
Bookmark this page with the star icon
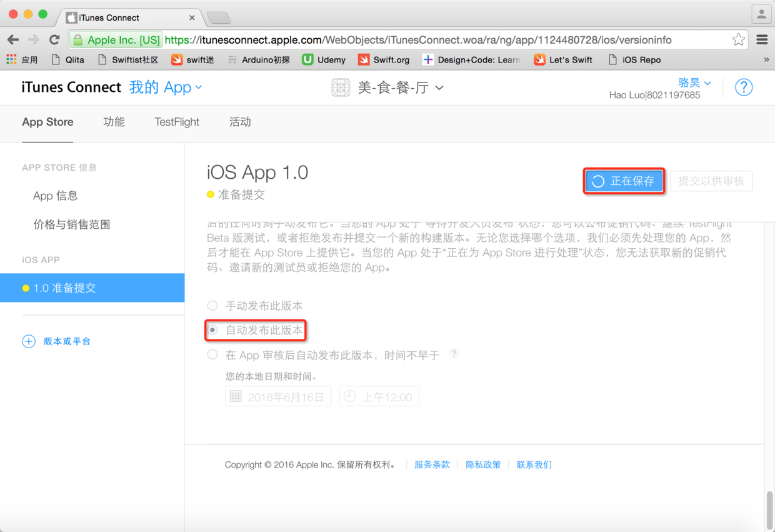tap(739, 39)
